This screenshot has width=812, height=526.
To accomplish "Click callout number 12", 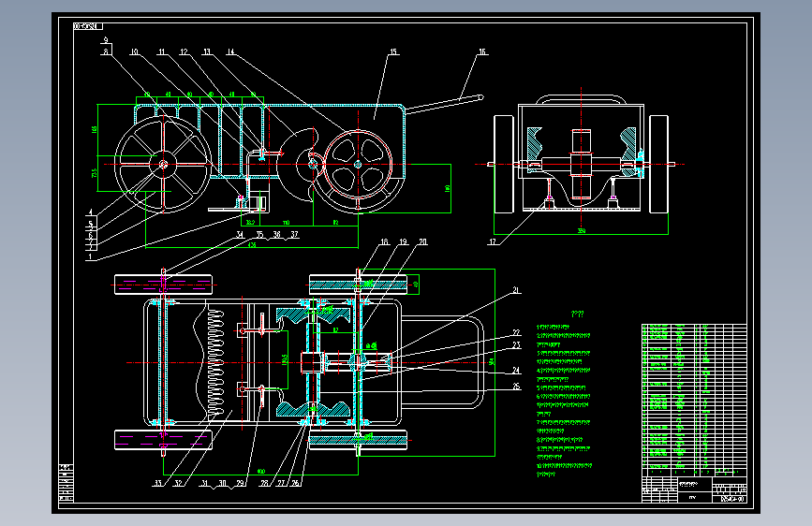I will pos(184,51).
